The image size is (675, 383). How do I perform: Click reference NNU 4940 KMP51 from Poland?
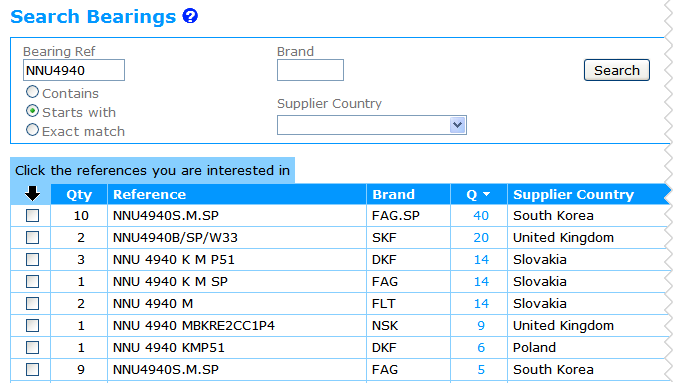coord(169,348)
